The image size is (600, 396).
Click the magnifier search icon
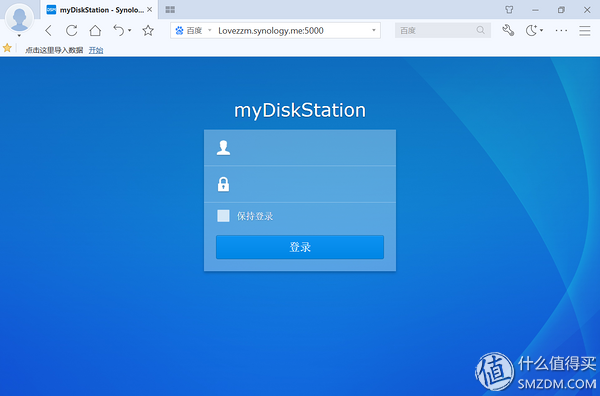pyautogui.click(x=481, y=30)
